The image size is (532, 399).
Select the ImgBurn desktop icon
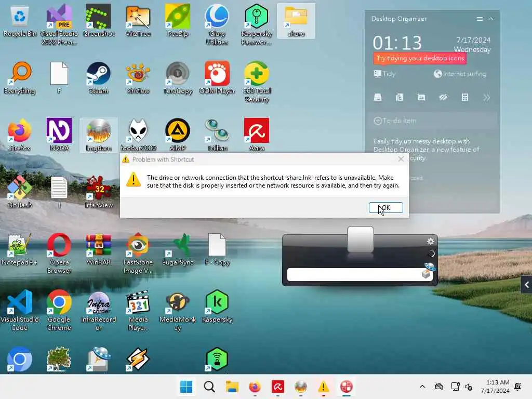(x=99, y=135)
